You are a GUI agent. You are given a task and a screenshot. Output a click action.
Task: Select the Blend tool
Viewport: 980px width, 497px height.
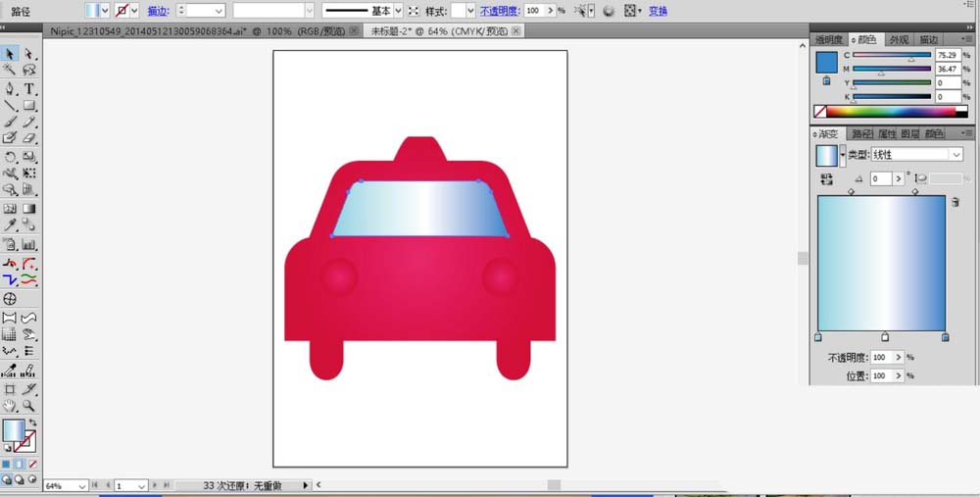pos(28,224)
